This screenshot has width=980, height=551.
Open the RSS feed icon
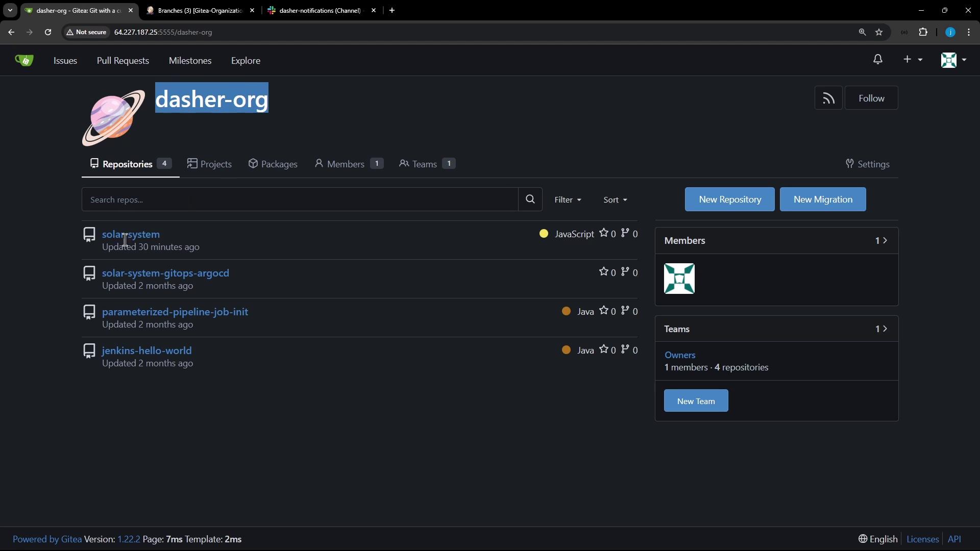tap(828, 98)
